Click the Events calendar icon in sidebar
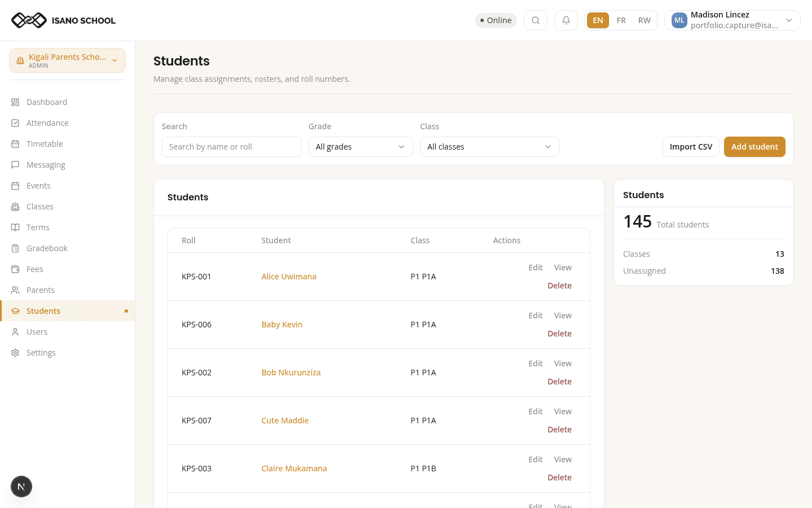 [15, 186]
